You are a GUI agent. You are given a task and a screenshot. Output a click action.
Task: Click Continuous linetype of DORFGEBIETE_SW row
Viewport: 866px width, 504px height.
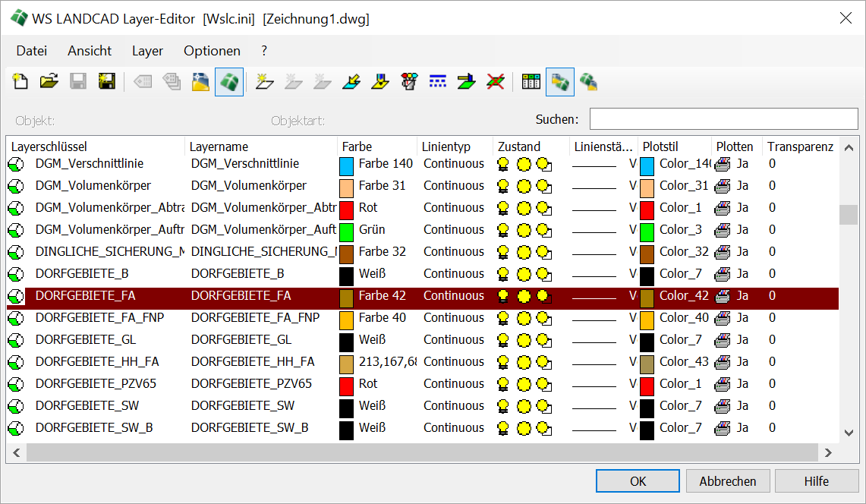(x=453, y=406)
